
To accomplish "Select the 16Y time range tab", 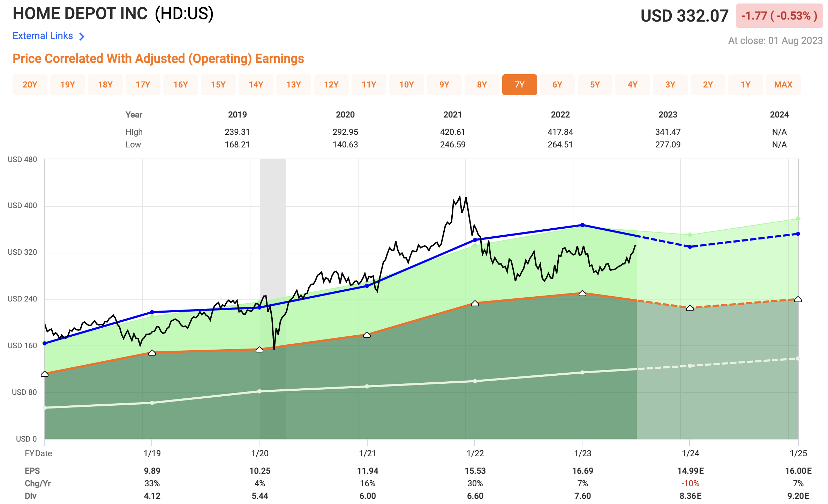I will pos(181,85).
